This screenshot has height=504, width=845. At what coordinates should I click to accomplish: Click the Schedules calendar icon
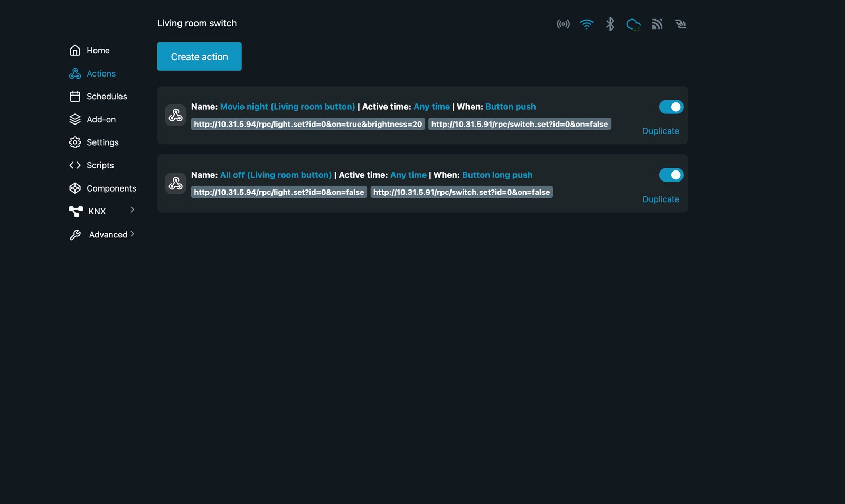click(x=75, y=97)
